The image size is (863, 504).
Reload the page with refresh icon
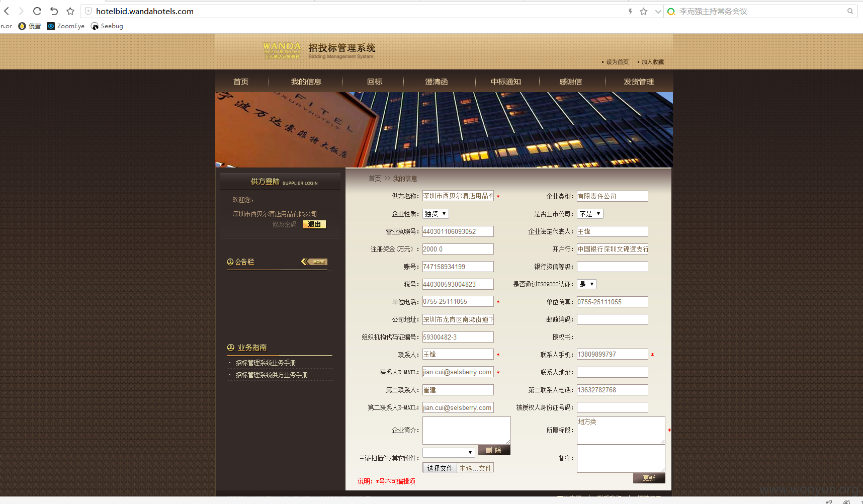(37, 11)
